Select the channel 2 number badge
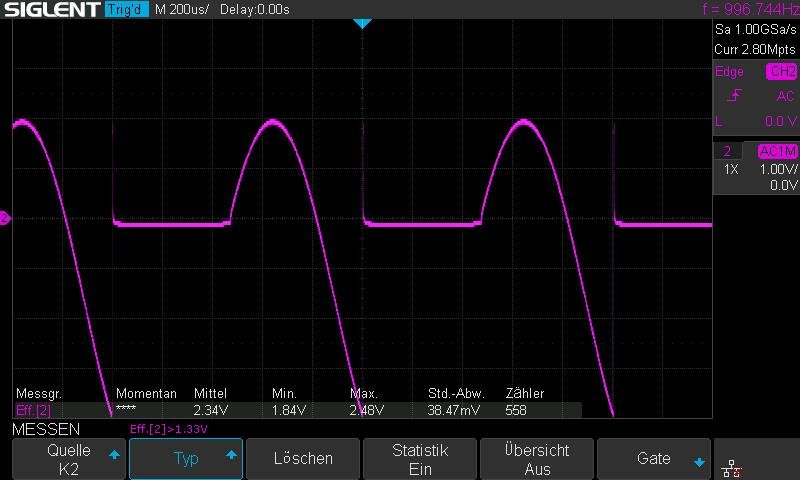Image resolution: width=800 pixels, height=480 pixels. click(727, 151)
